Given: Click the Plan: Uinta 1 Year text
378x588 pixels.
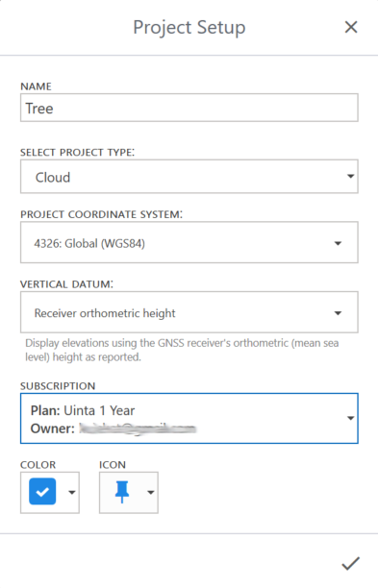Looking at the screenshot, I should [83, 410].
